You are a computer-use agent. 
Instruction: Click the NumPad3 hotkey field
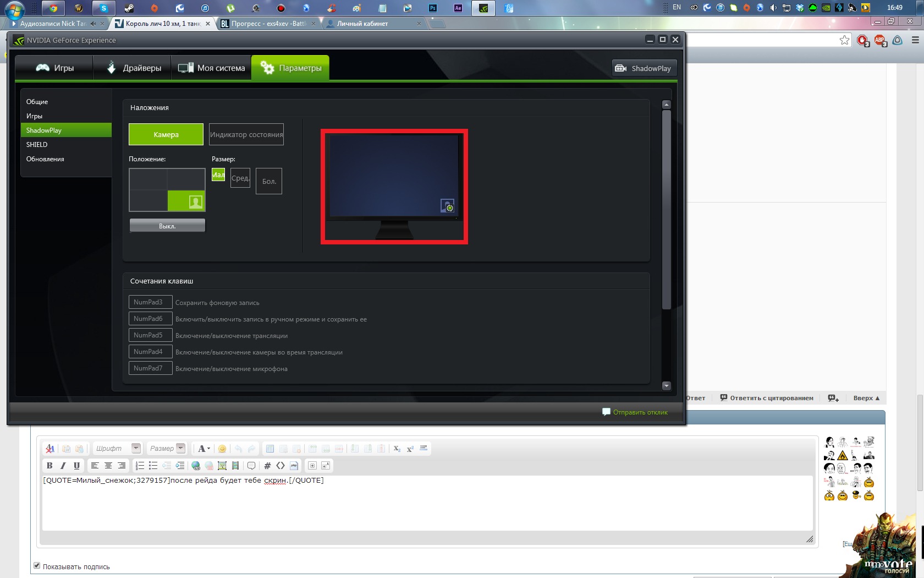point(150,302)
